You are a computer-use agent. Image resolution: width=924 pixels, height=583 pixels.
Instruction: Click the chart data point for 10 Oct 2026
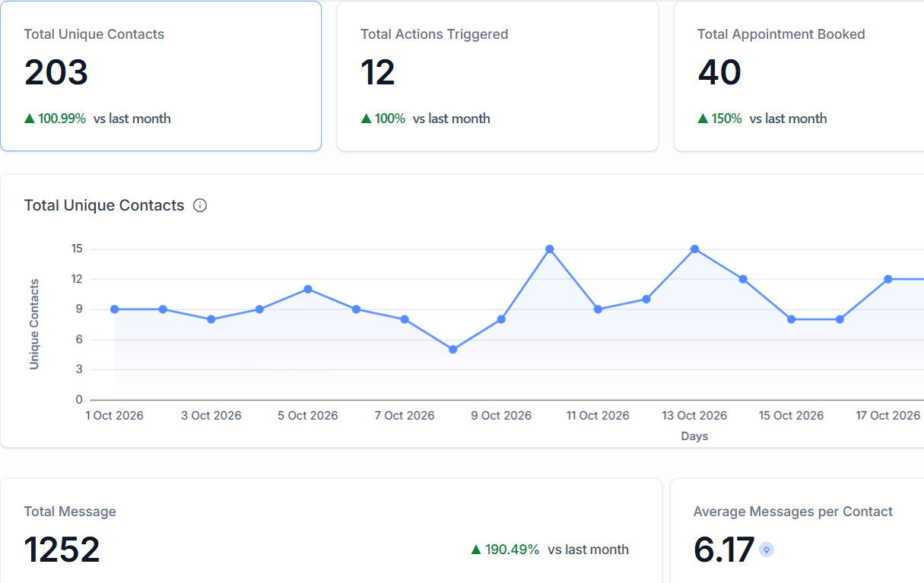click(x=550, y=249)
